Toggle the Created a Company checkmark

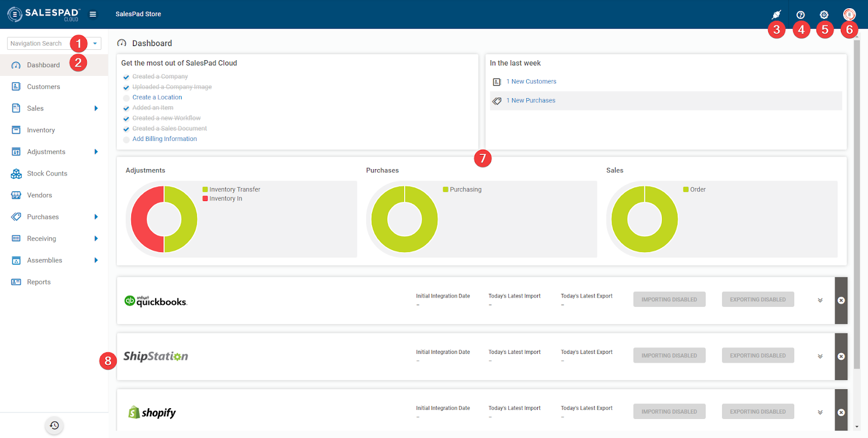126,77
